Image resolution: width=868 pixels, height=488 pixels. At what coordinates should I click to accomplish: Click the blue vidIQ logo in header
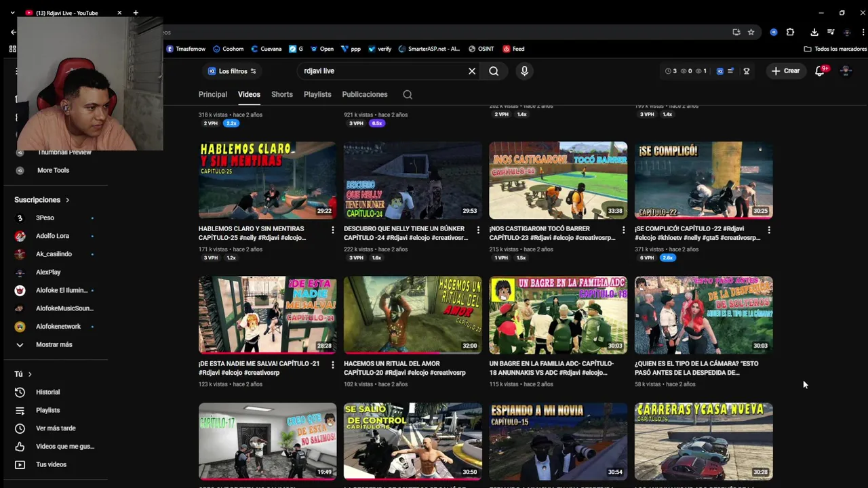719,71
